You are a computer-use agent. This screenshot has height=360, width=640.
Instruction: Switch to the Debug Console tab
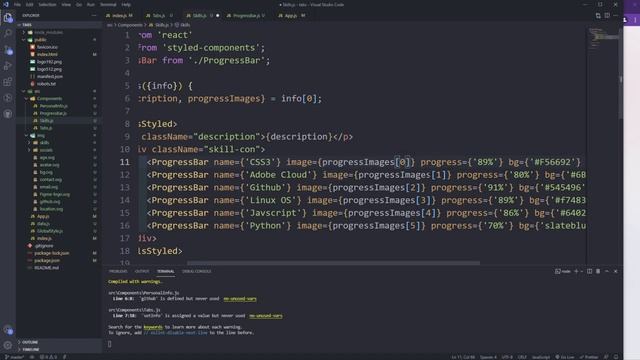coord(196,271)
